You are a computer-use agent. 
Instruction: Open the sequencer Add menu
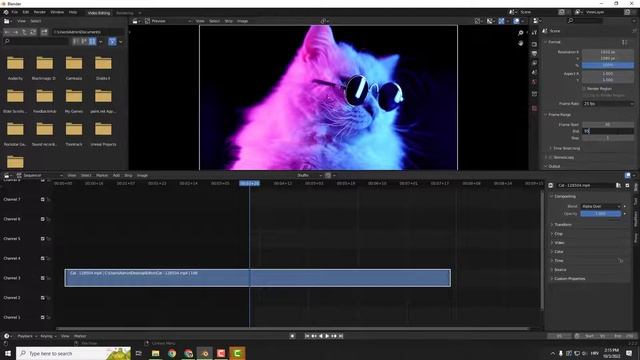tap(116, 176)
